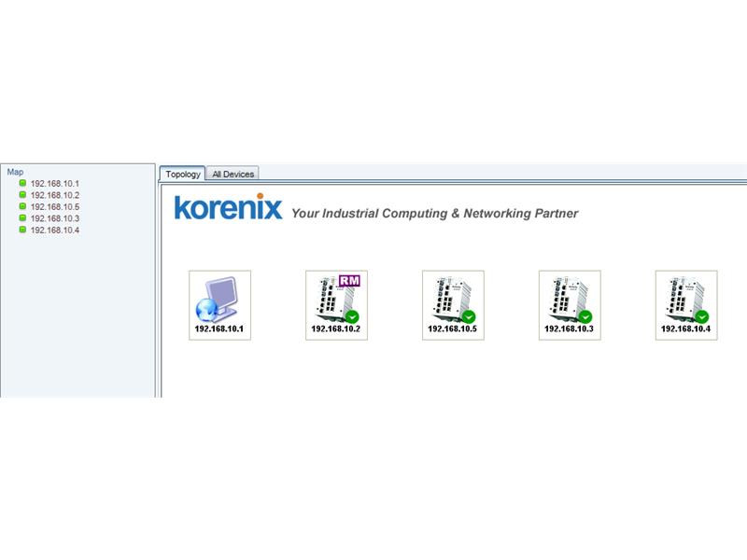Viewport: 747px width, 560px height.
Task: Click the purple RM badge on 192.168.10.2
Action: click(x=349, y=281)
